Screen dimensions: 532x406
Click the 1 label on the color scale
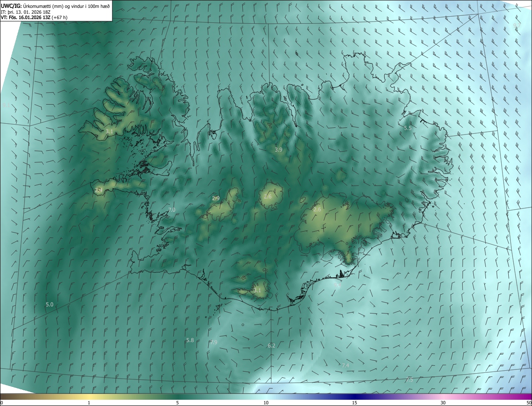click(x=89, y=403)
